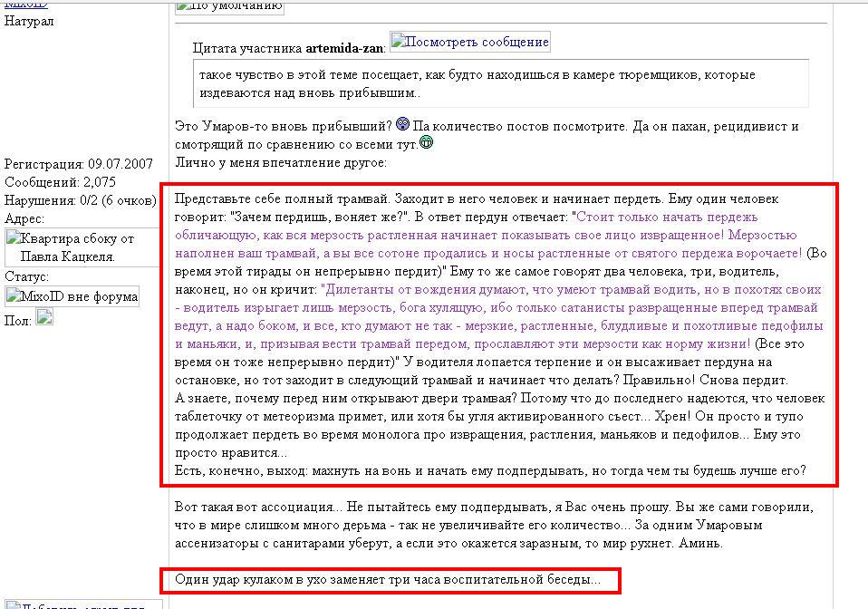Image resolution: width=868 pixels, height=609 pixels.
Task: Click the signature line 'Один удар кулаком в ухо'
Action: tap(387, 578)
